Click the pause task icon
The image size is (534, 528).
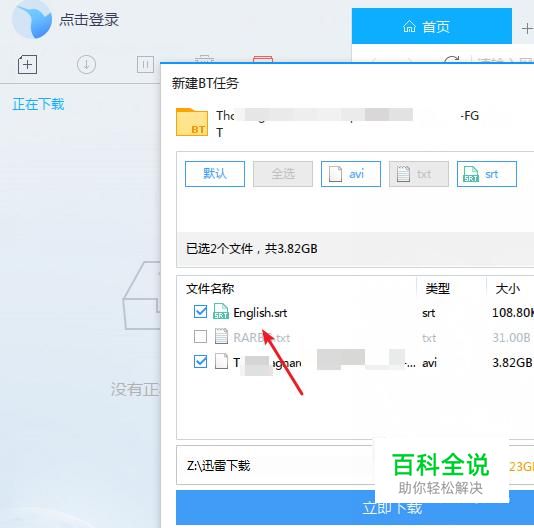(x=145, y=64)
